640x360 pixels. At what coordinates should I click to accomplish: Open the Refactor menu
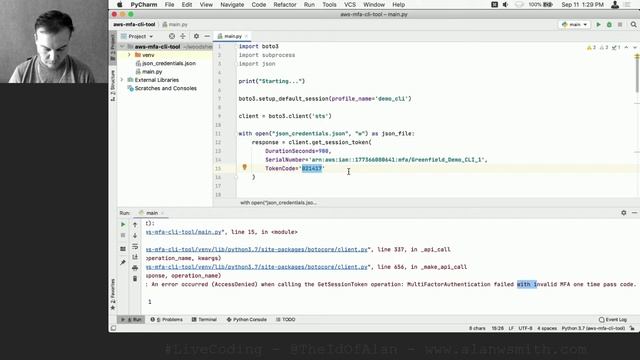point(284,4)
